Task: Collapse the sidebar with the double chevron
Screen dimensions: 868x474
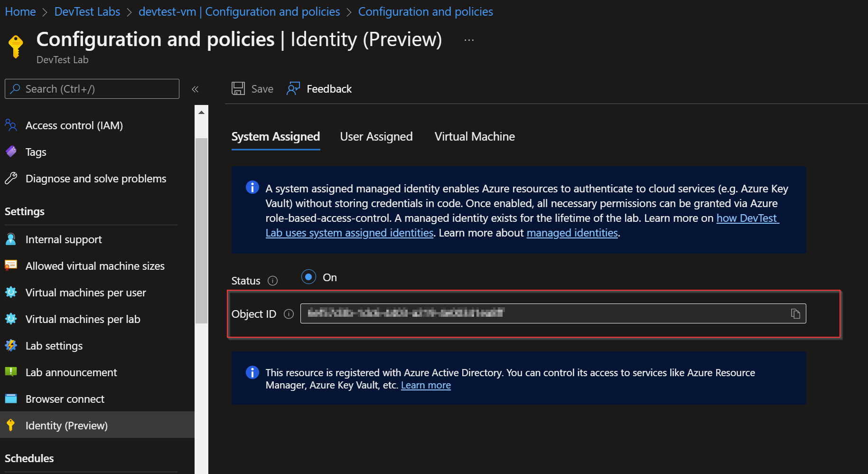Action: [195, 89]
